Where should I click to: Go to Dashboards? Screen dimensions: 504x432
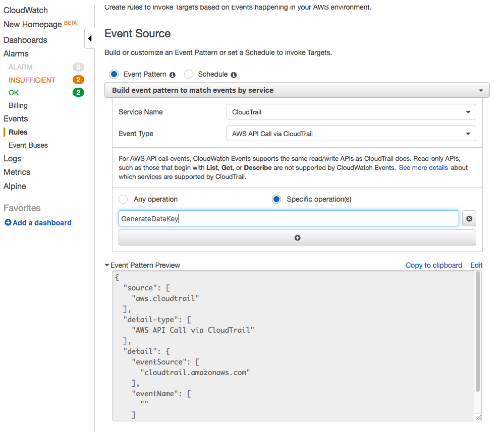tap(25, 40)
